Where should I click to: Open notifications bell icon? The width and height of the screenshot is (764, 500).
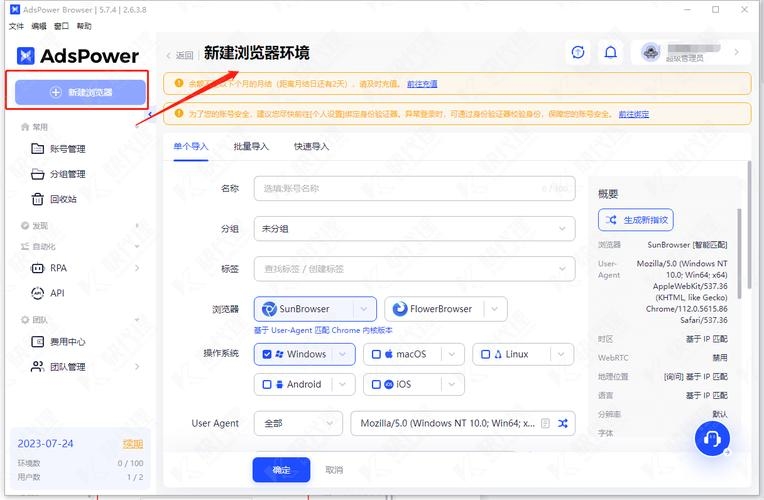pyautogui.click(x=611, y=52)
